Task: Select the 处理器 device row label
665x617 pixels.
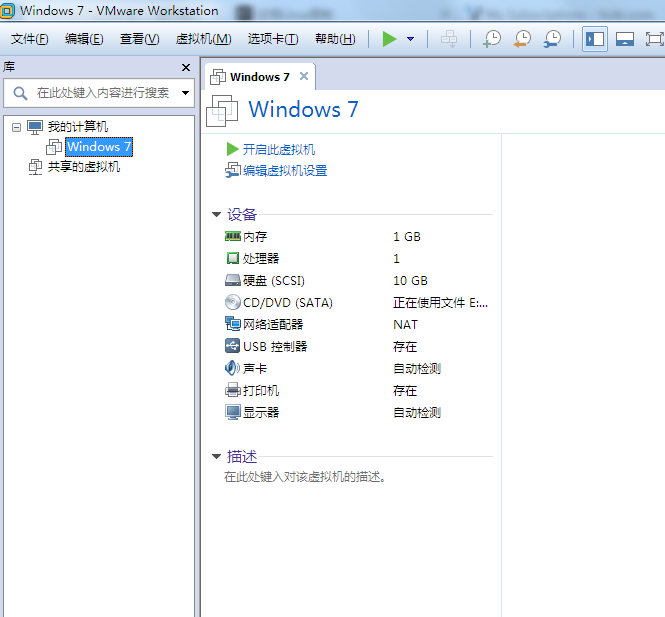Action: (261, 259)
